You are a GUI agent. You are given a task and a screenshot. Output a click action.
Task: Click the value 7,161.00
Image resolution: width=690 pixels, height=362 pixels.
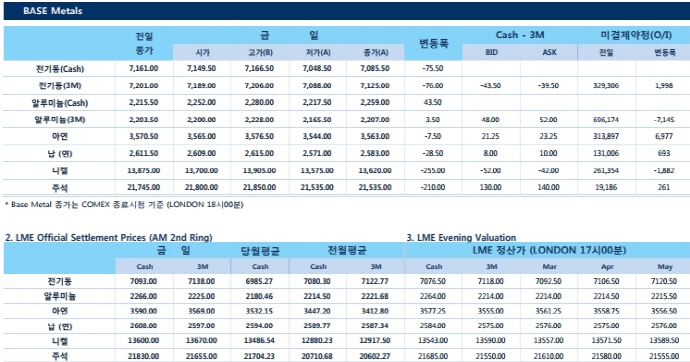pos(144,69)
